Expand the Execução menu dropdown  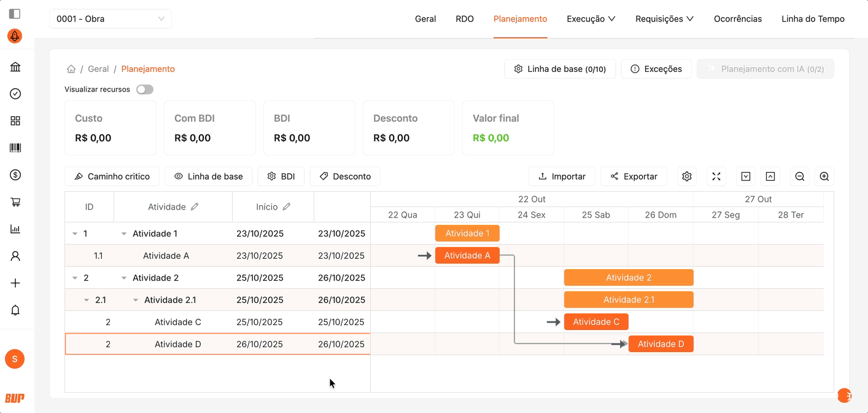(x=591, y=19)
